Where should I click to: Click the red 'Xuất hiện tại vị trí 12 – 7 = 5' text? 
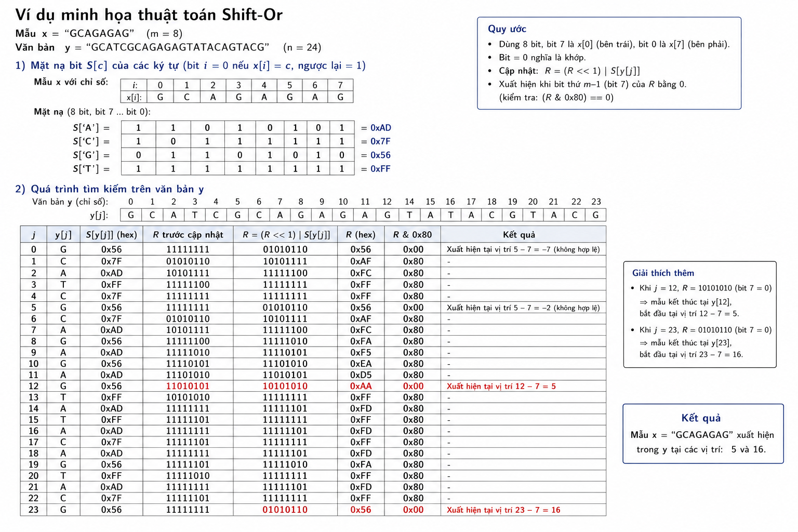[501, 387]
